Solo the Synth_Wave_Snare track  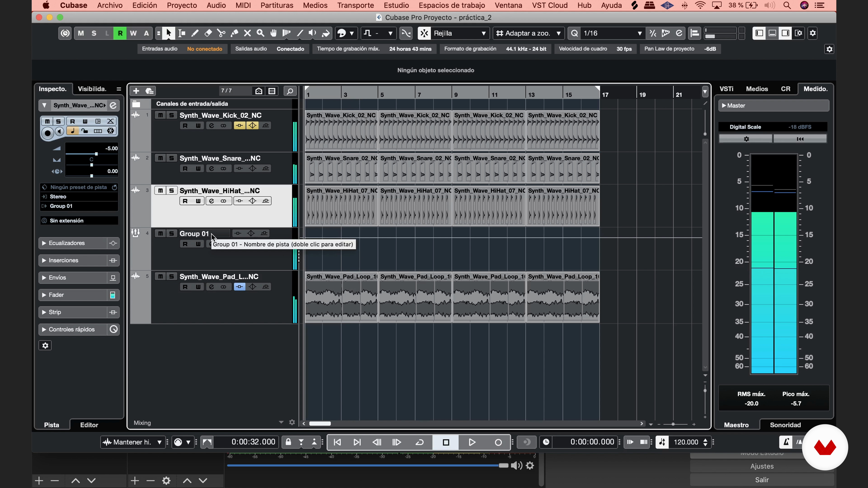pyautogui.click(x=172, y=158)
